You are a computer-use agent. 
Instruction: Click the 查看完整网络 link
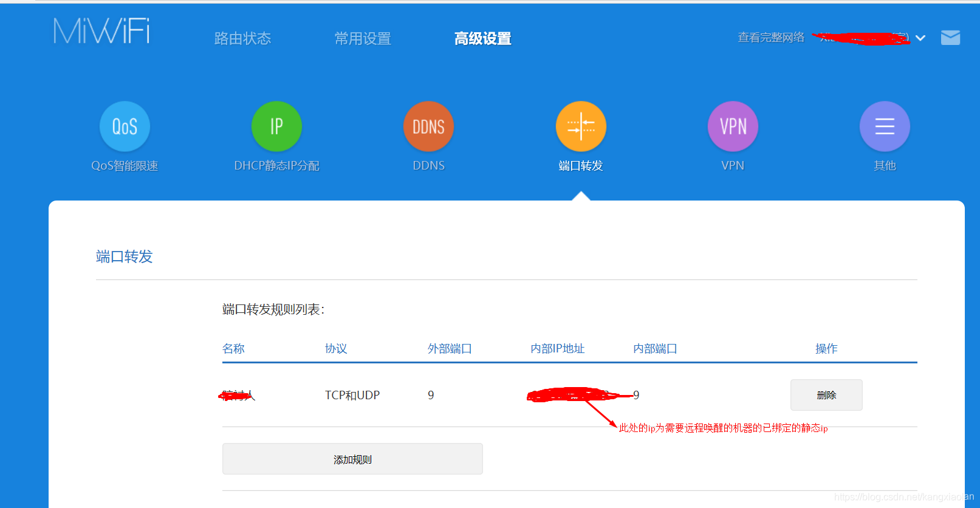tap(771, 38)
